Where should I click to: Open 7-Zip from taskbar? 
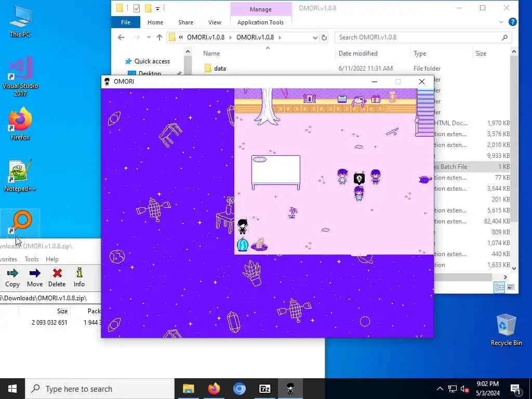click(264, 389)
